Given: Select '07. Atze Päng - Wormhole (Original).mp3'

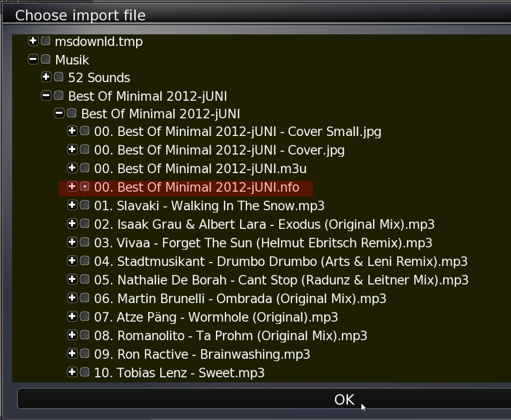Looking at the screenshot, I should (x=216, y=317).
